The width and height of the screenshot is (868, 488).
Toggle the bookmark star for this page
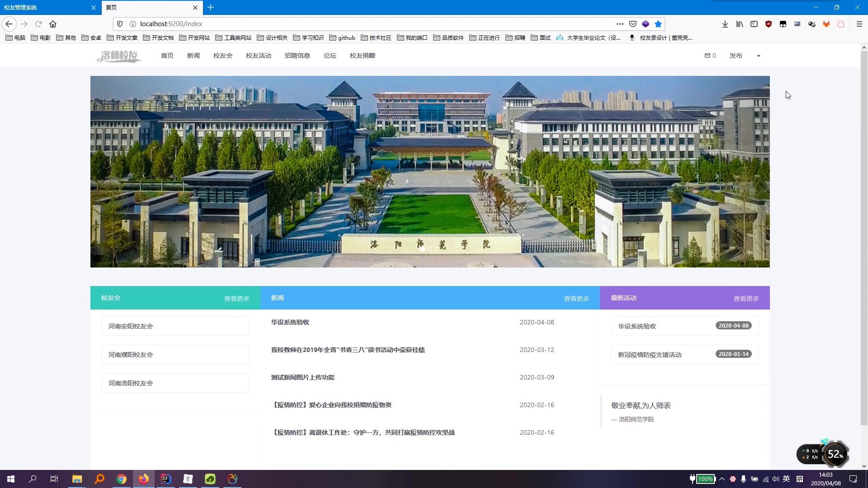pos(658,23)
